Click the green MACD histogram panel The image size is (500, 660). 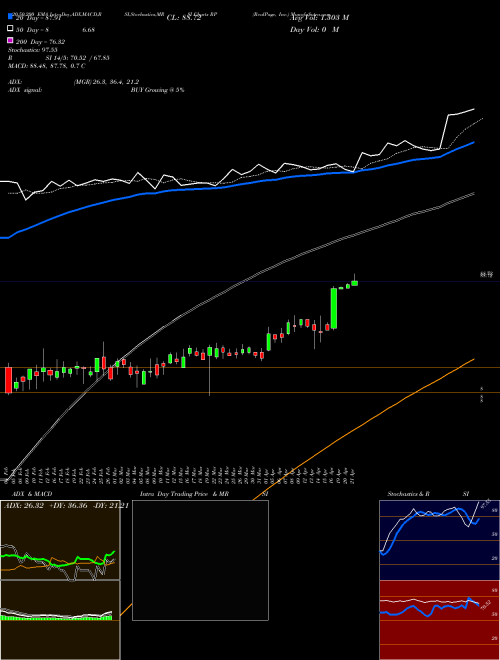tap(60, 620)
